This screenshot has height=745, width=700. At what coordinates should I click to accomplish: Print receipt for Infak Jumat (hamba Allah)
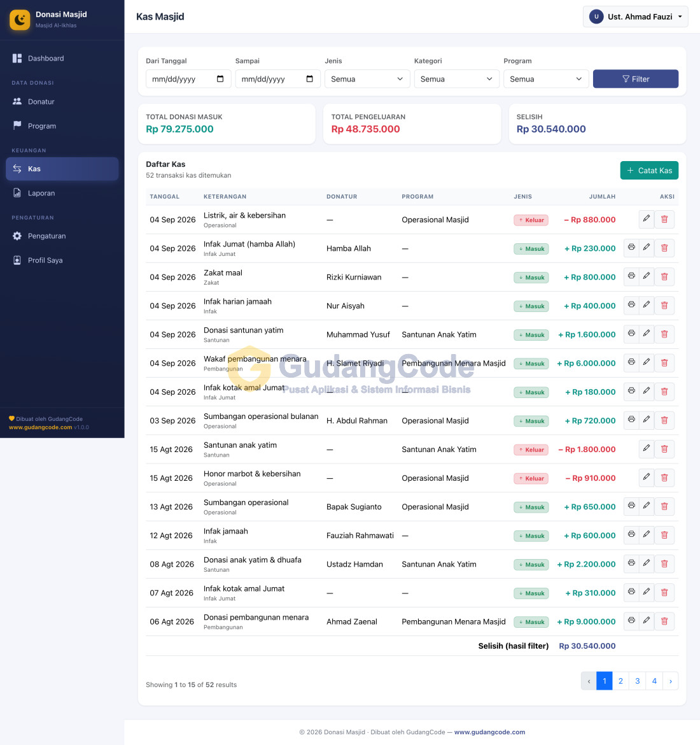(x=631, y=248)
